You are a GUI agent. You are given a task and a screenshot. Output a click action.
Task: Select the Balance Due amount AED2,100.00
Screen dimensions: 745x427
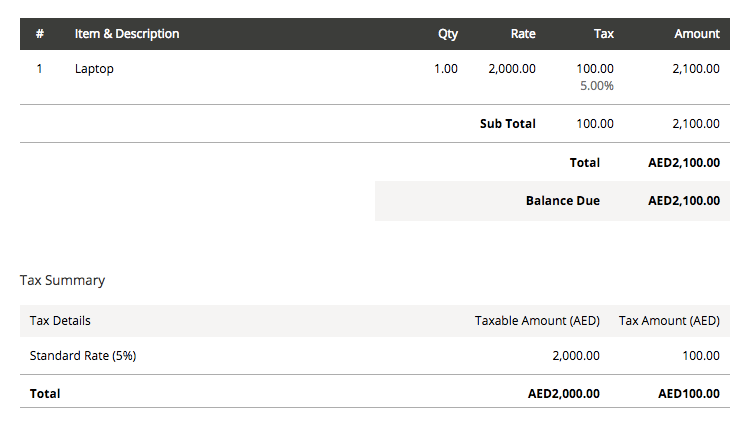coord(683,201)
